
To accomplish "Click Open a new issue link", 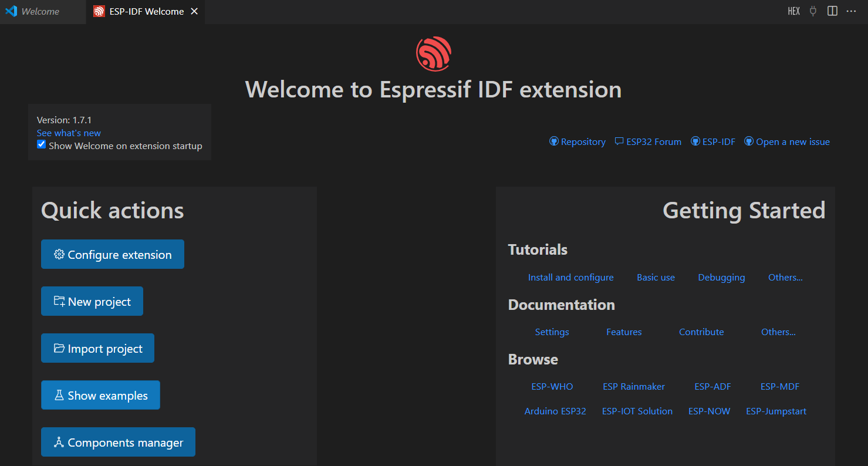I will tap(787, 141).
